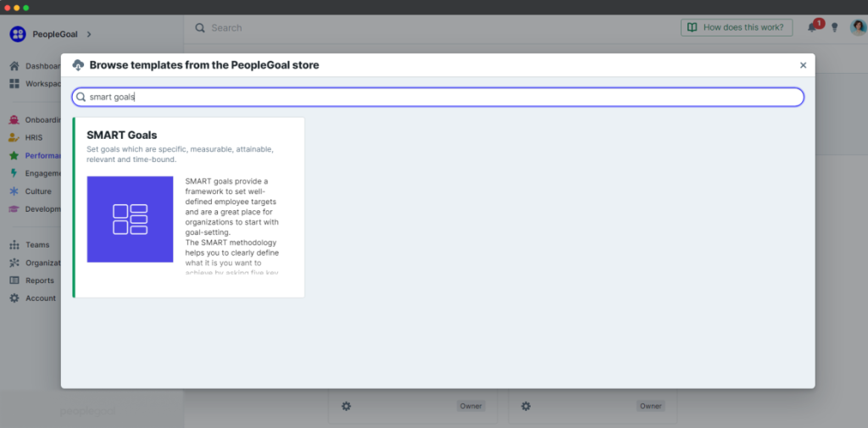Open Culture in the sidebar
868x428 pixels.
(31, 191)
